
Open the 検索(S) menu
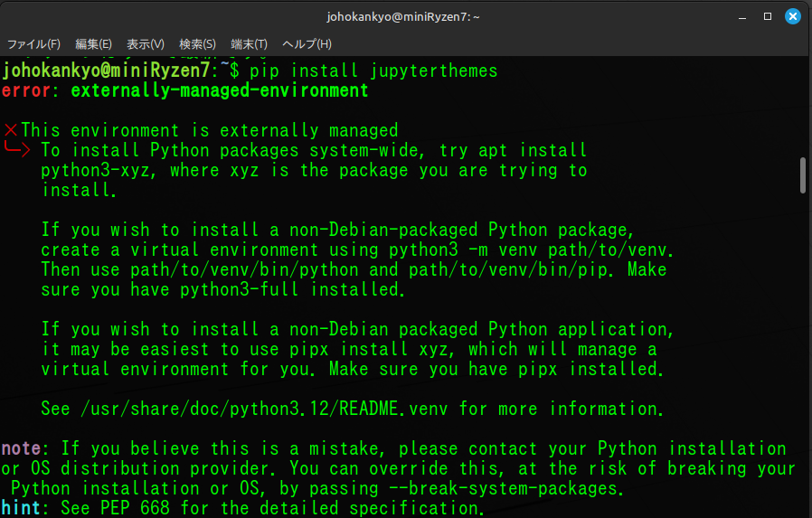(197, 43)
